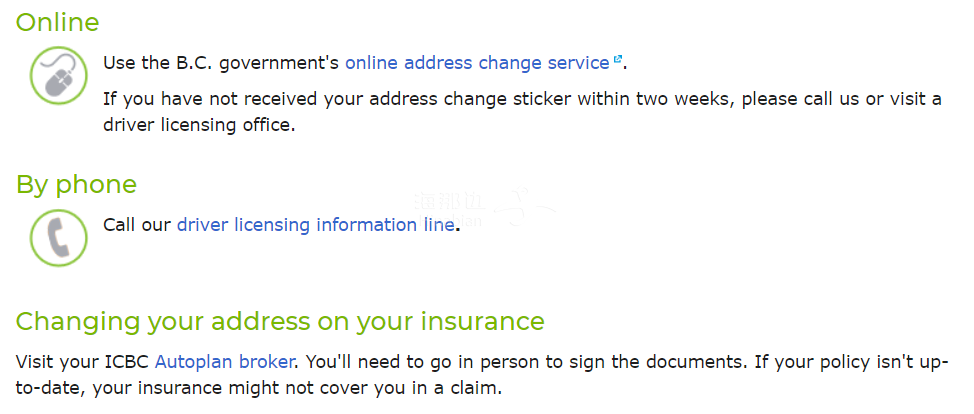Open the online address change service link

click(477, 63)
